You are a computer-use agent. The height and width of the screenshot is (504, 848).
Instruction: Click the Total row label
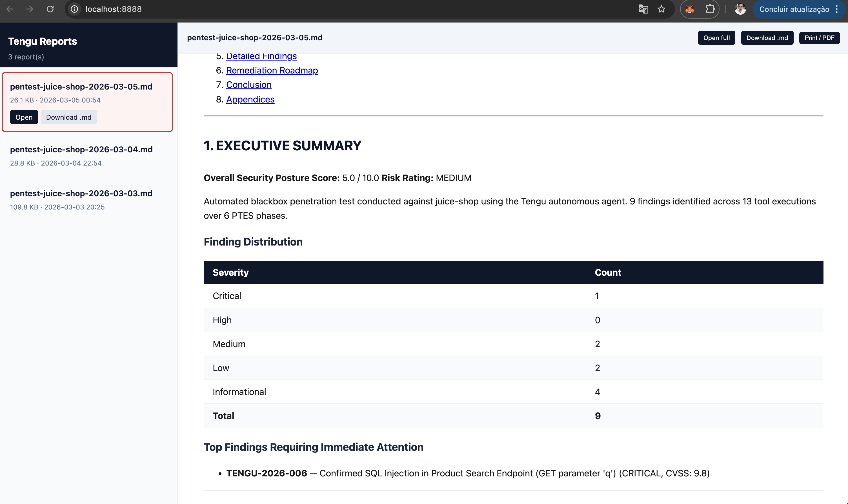pos(223,416)
